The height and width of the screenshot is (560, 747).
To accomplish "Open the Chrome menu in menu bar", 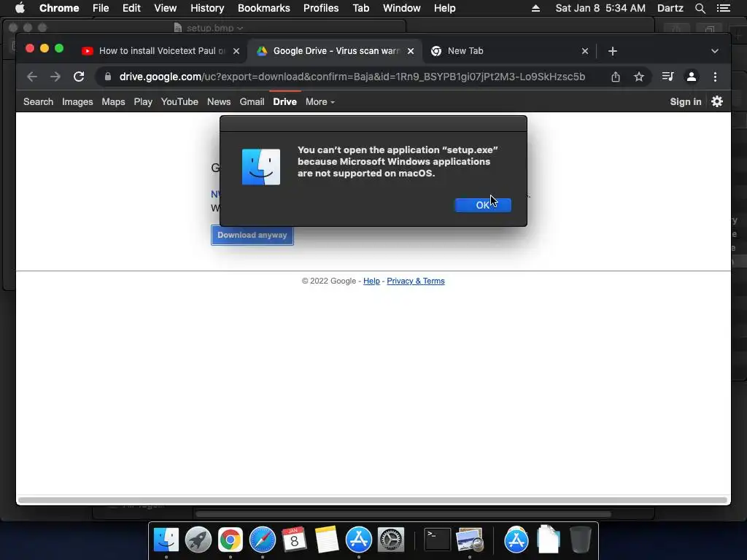I will (59, 8).
